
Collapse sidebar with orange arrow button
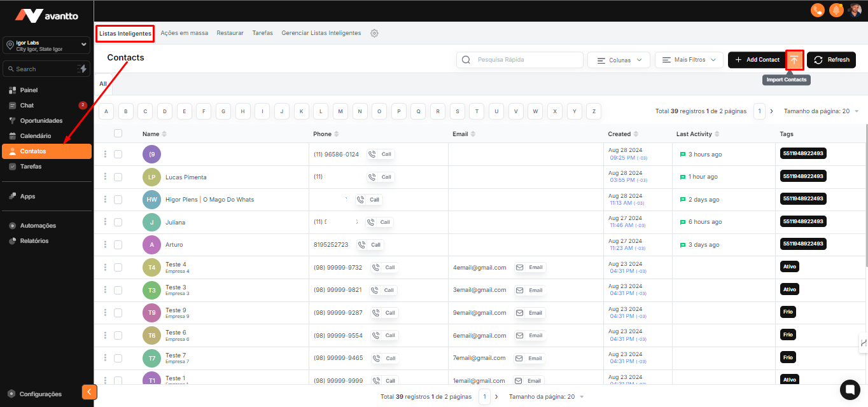tap(90, 392)
